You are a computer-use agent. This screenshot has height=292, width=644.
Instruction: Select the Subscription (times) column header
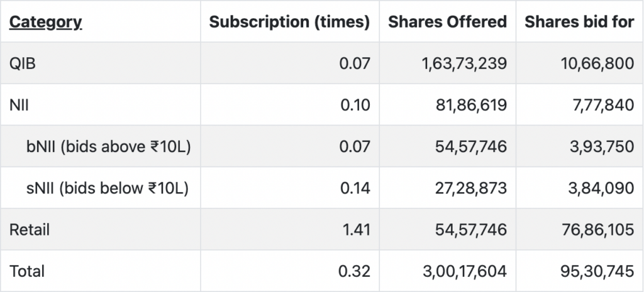[x=289, y=22]
